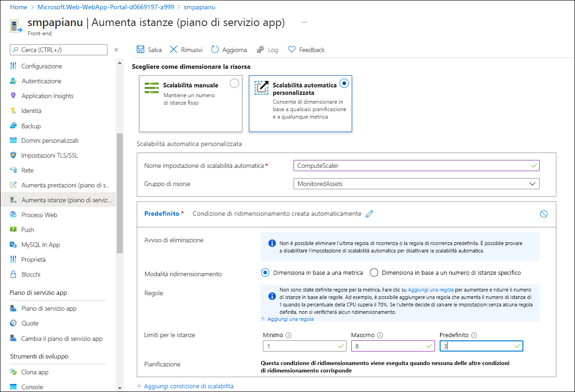The image size is (575, 392).
Task: Click the Home breadcrumb link
Action: pyautogui.click(x=19, y=7)
